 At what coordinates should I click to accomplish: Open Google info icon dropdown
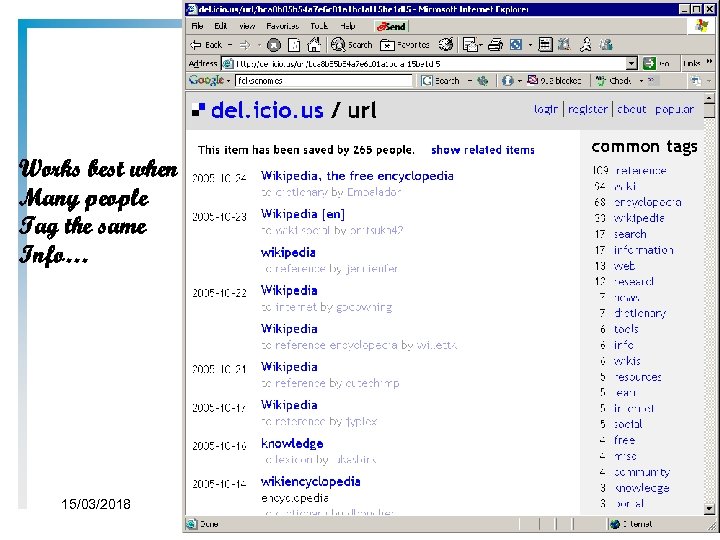pos(519,81)
